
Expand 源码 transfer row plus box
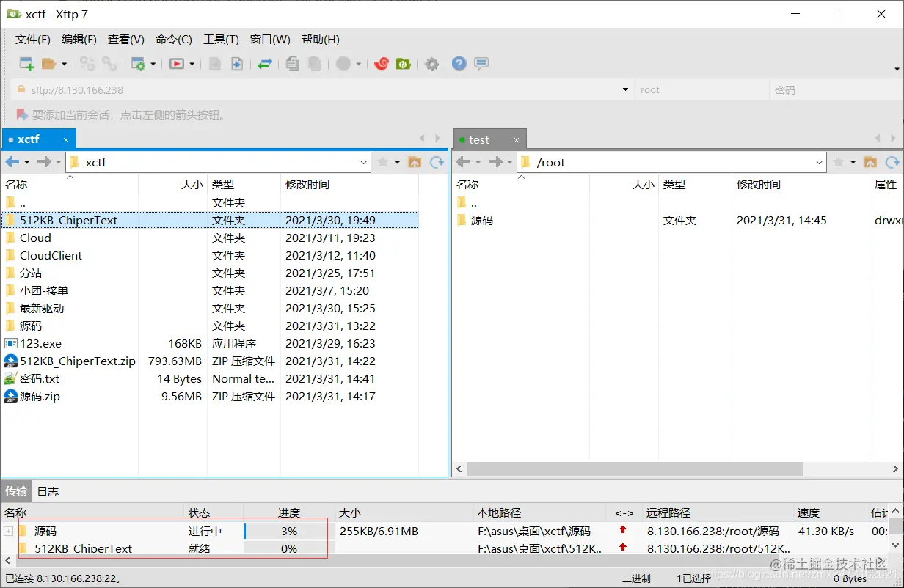click(x=9, y=531)
